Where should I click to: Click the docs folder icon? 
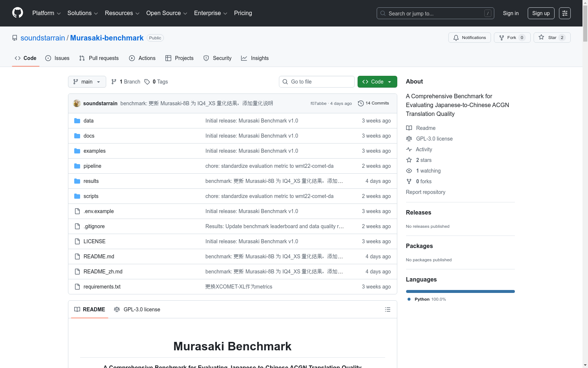point(77,136)
